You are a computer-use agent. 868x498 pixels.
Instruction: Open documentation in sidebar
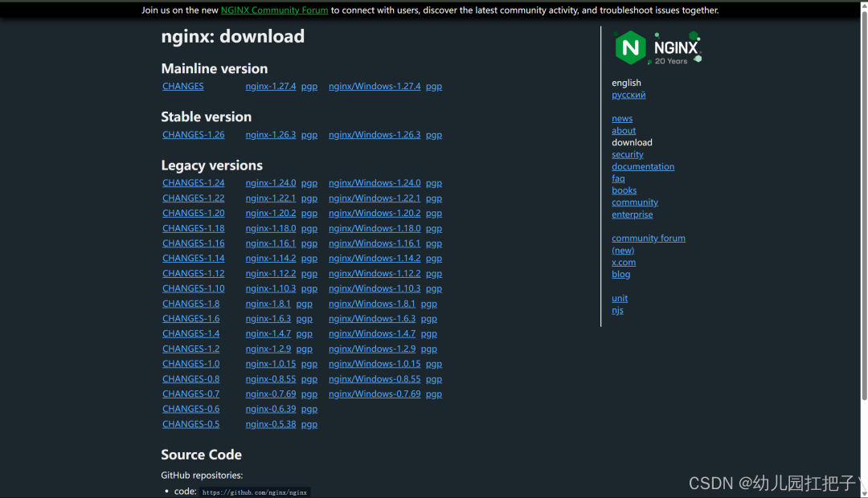coord(643,166)
